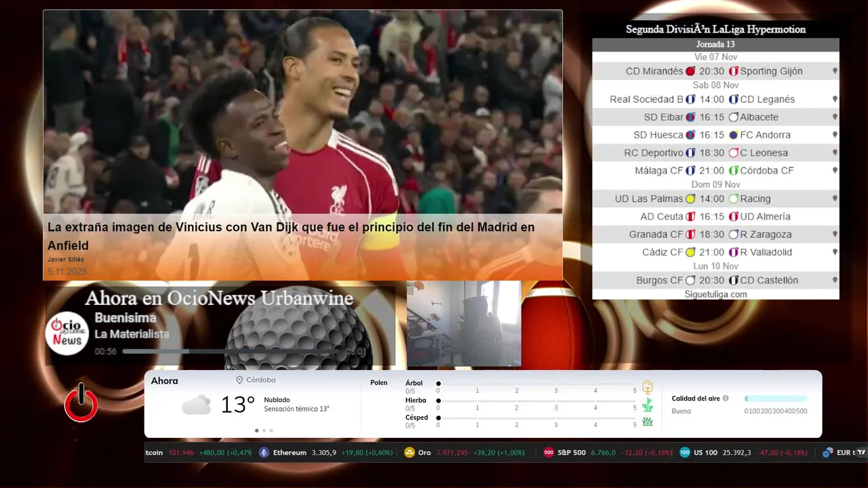Viewport: 868px width, 488px height.
Task: Click Ethereum 3.305,9 ticker entry
Action: (x=325, y=453)
